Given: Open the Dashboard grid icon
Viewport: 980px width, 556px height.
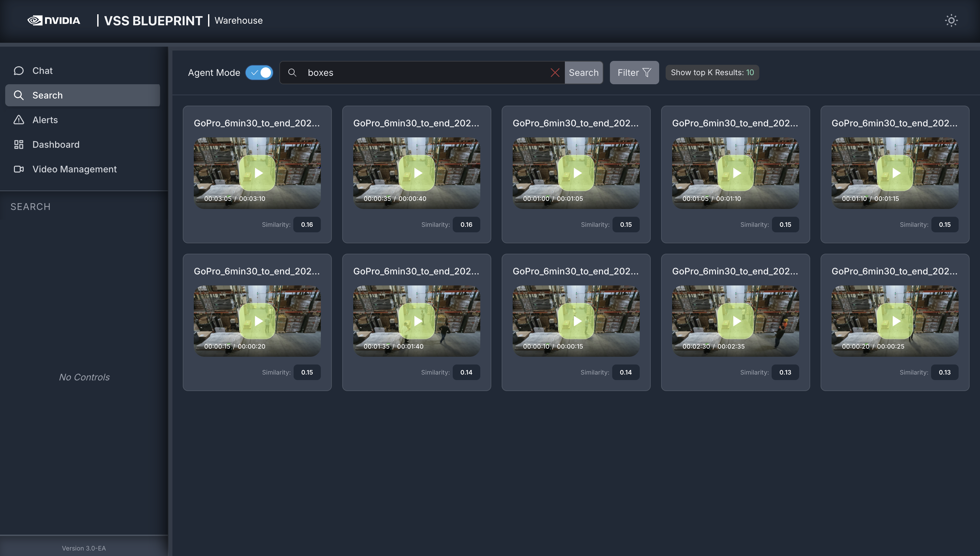Looking at the screenshot, I should 19,145.
